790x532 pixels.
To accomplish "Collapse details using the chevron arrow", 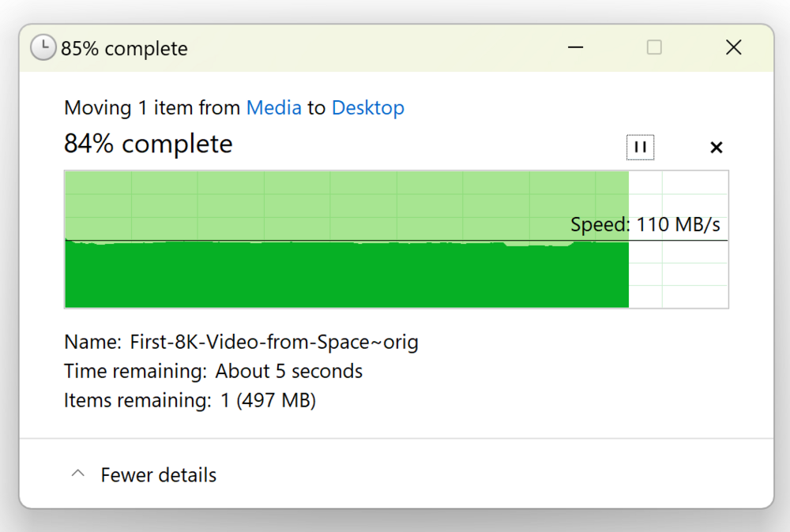I will click(x=77, y=474).
